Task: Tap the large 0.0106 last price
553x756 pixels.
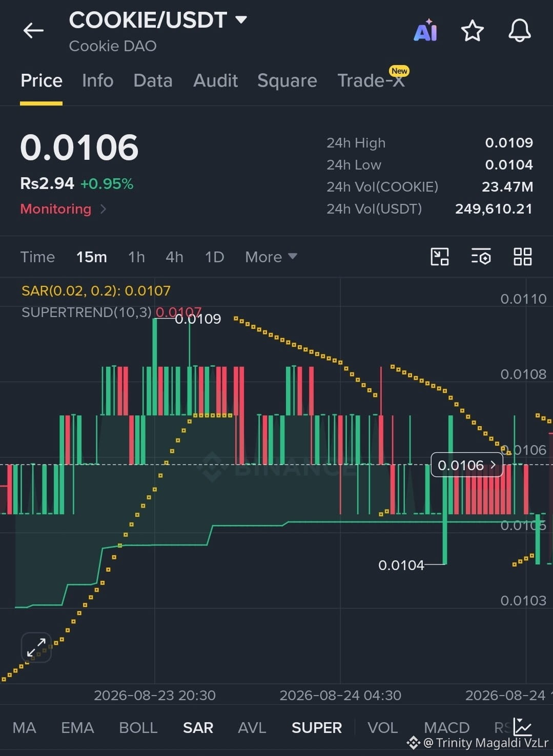Action: point(79,148)
